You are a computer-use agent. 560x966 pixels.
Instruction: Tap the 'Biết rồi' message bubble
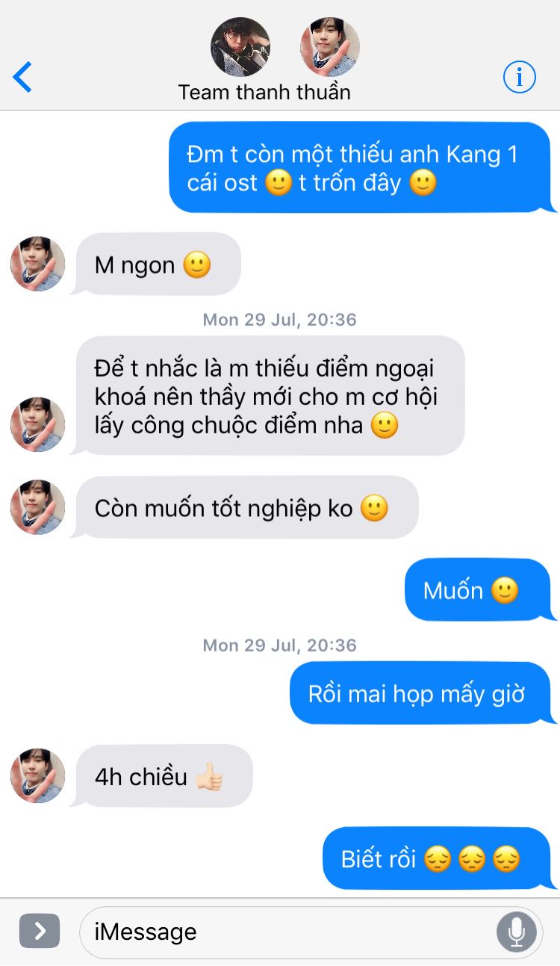point(438,858)
